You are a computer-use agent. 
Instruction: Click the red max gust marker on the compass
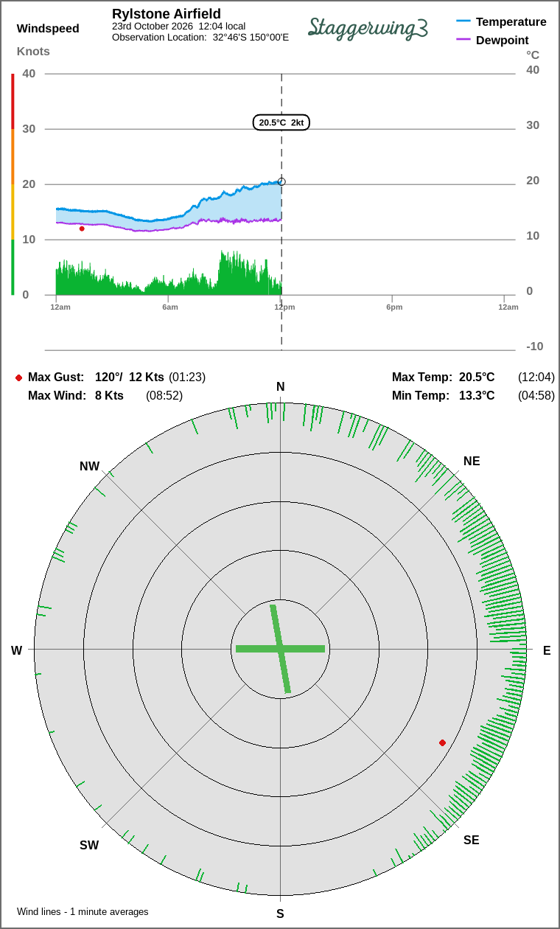click(442, 742)
